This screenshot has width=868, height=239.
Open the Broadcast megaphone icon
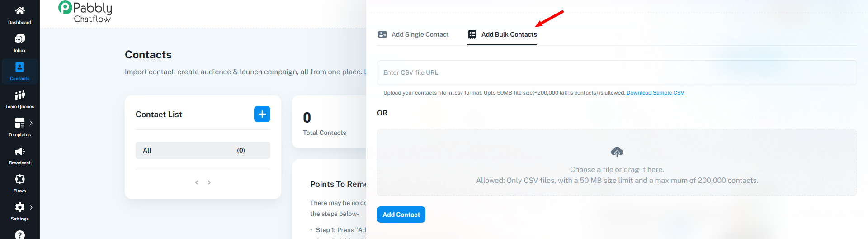(x=19, y=151)
